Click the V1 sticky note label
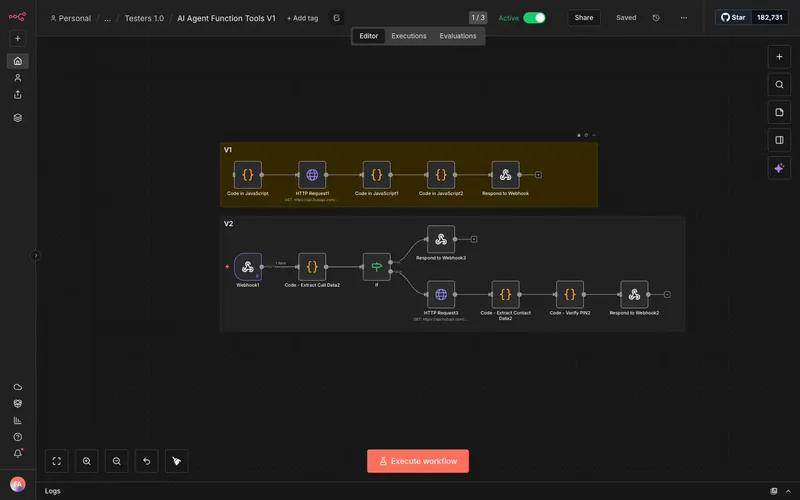800x500 pixels. [x=228, y=150]
